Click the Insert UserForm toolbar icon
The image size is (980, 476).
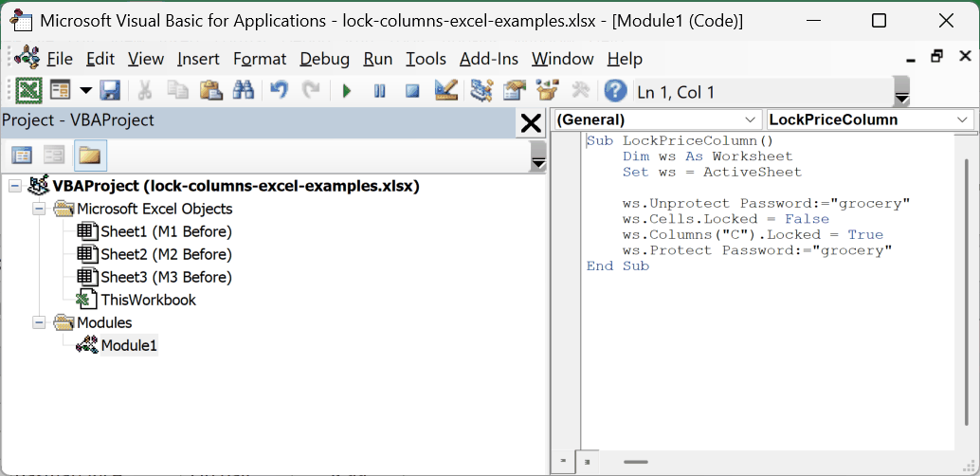[x=61, y=91]
